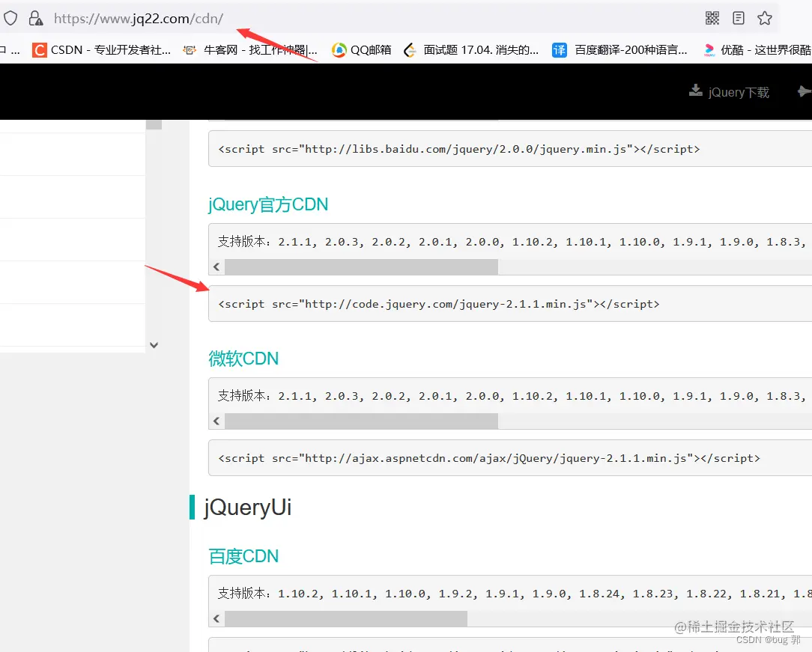
Task: Click the download icon beside jQuery下载
Action: tap(695, 91)
